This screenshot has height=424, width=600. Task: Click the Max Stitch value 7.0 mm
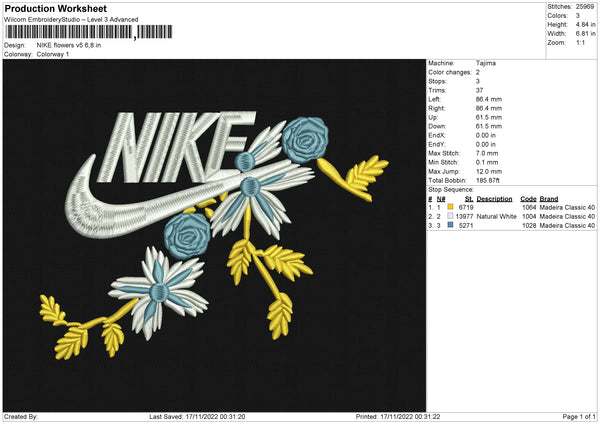487,153
